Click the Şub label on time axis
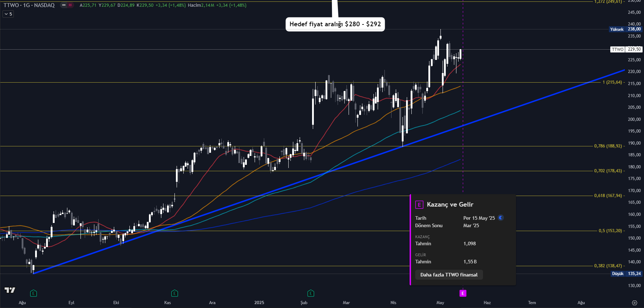The image size is (644, 308). point(304,303)
